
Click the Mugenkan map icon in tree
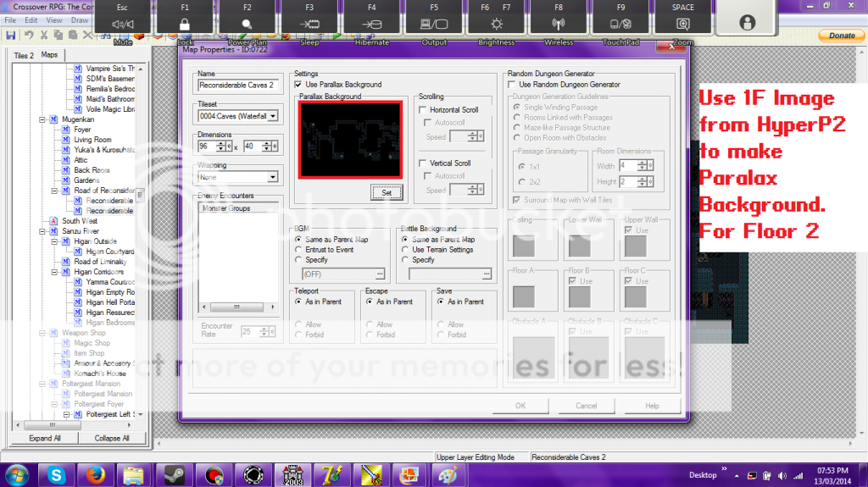[53, 119]
